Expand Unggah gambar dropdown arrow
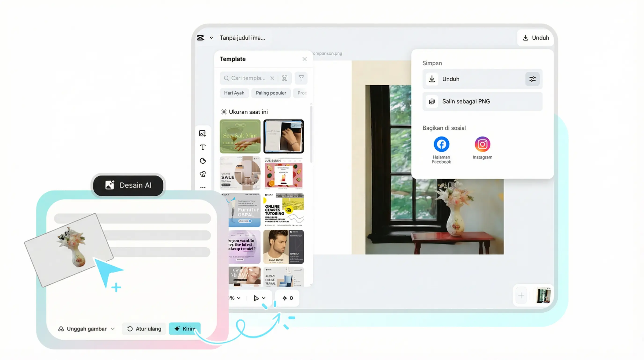This screenshot has width=644, height=360. [113, 329]
